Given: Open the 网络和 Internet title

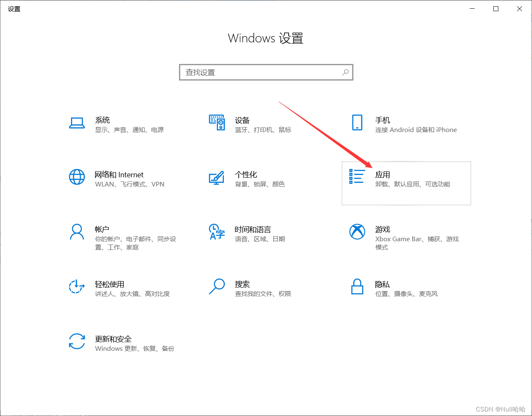Looking at the screenshot, I should [119, 175].
